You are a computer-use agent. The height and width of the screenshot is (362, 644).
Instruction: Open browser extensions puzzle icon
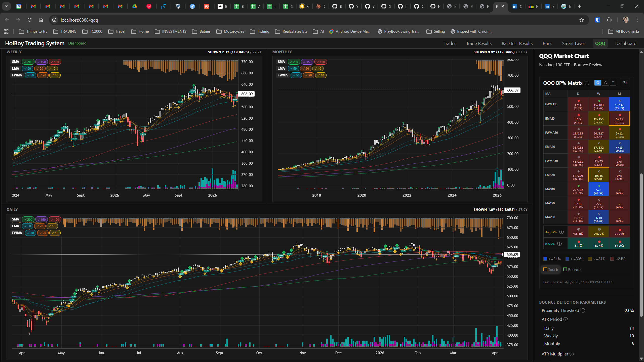tap(609, 20)
